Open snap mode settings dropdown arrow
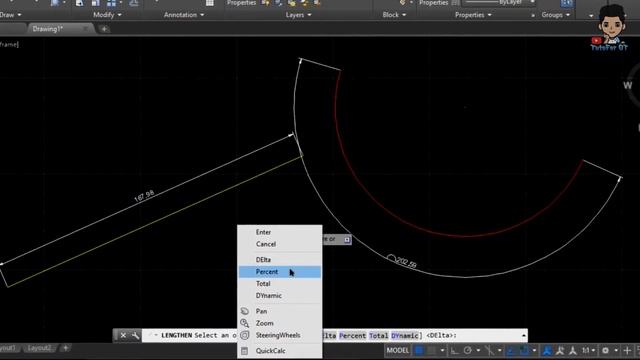This screenshot has width=640, height=360. click(x=442, y=350)
